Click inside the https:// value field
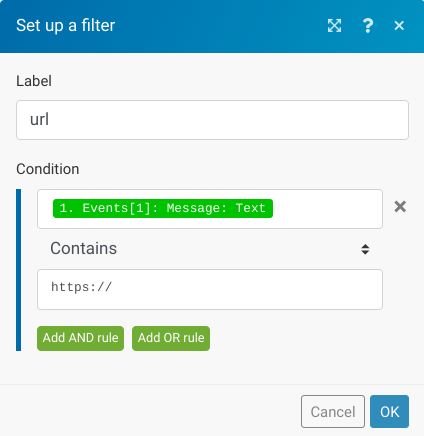 pos(210,289)
